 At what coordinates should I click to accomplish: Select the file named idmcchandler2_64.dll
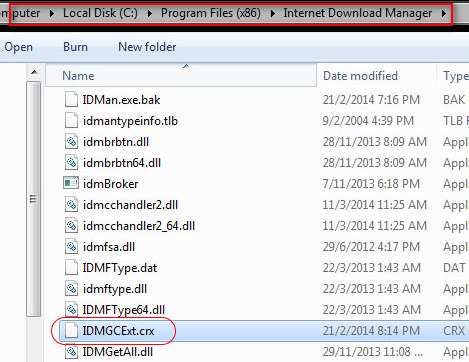click(x=139, y=226)
